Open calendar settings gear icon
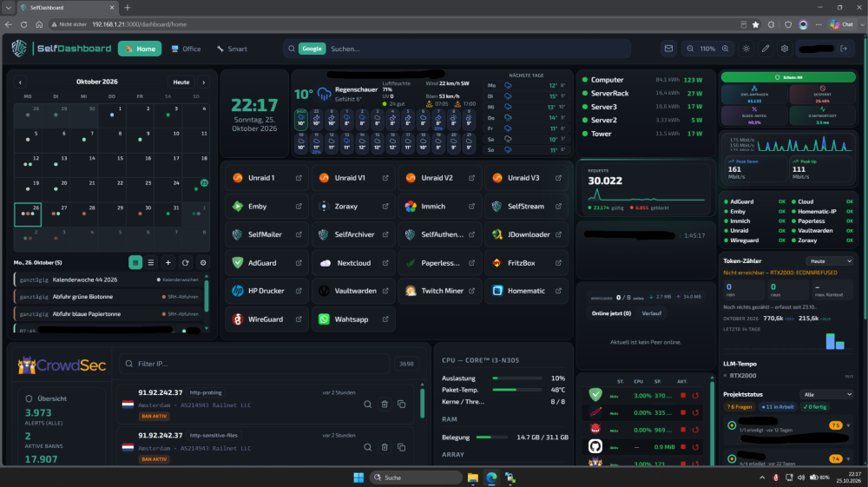The width and height of the screenshot is (868, 487). pos(203,263)
